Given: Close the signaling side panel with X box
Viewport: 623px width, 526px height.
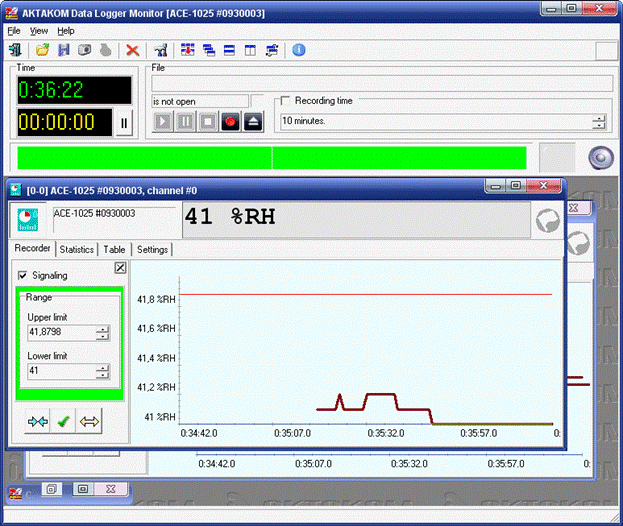Looking at the screenshot, I should pos(120,268).
